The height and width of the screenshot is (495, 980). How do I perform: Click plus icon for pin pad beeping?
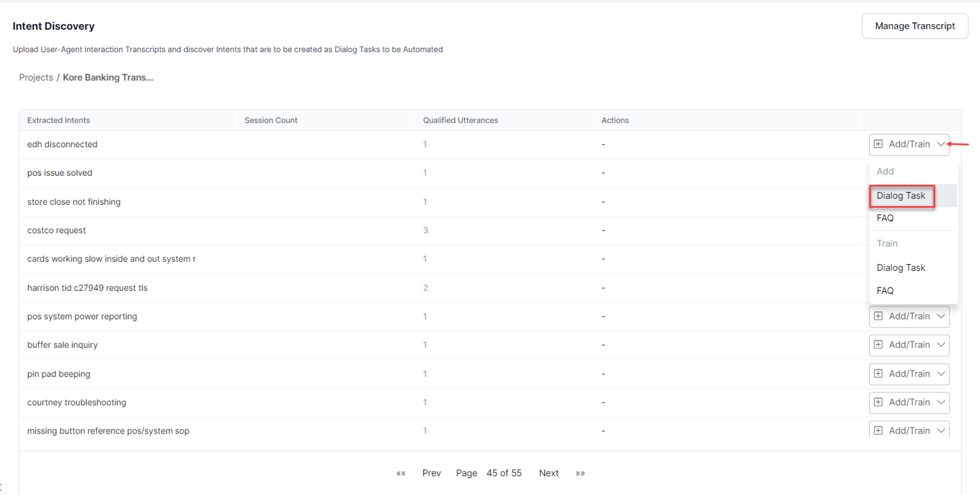[x=878, y=373]
